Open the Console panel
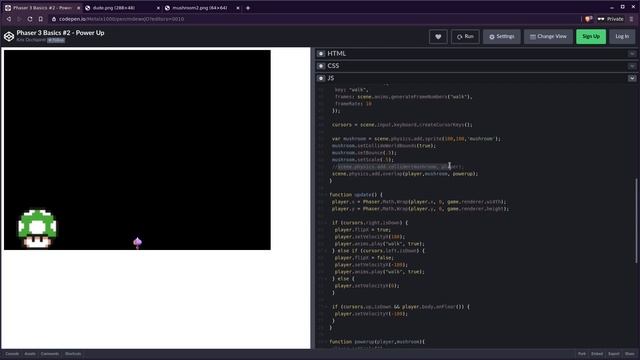This screenshot has height=360, width=640. [12, 354]
